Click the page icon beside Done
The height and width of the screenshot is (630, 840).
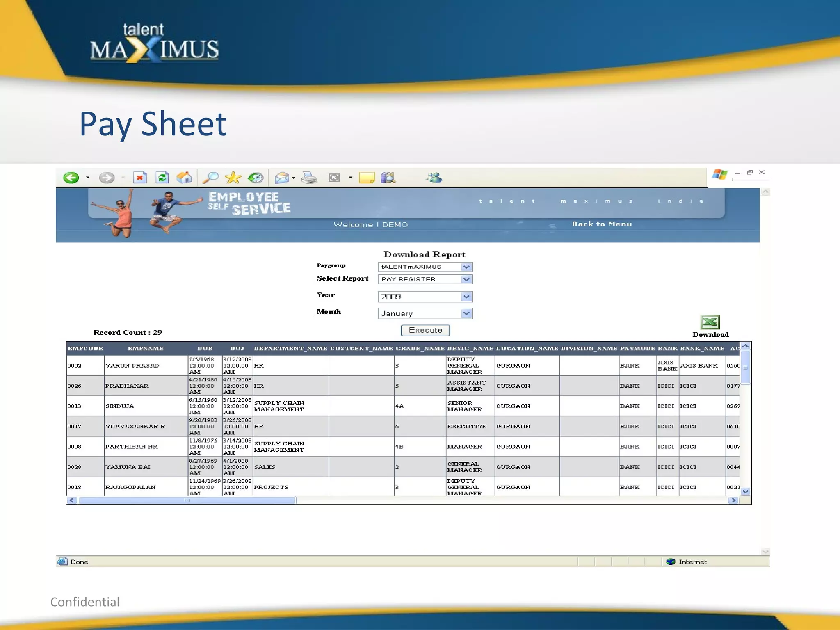[x=63, y=562]
